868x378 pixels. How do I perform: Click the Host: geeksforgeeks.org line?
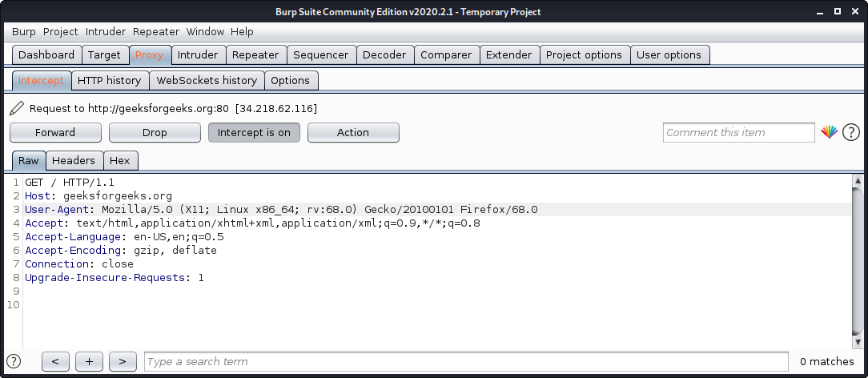[x=98, y=196]
